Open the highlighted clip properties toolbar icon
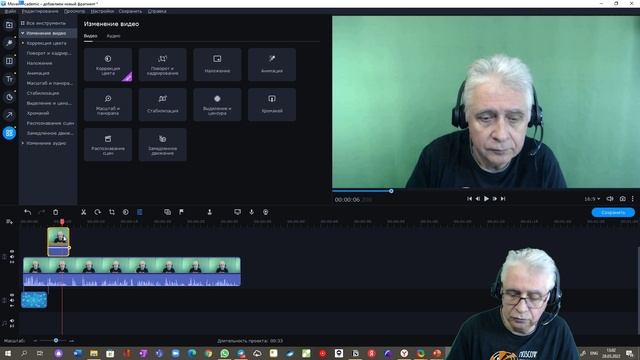The image size is (640, 360). click(x=140, y=212)
